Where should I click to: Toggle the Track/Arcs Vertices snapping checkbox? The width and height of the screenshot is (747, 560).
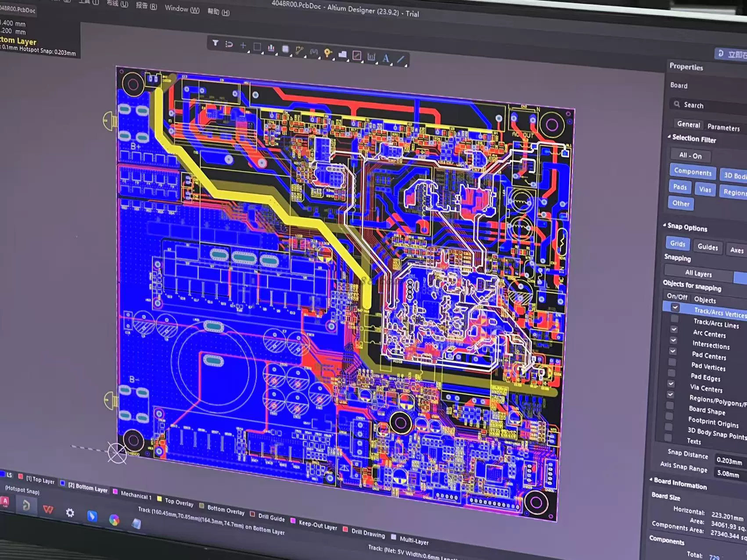point(675,308)
